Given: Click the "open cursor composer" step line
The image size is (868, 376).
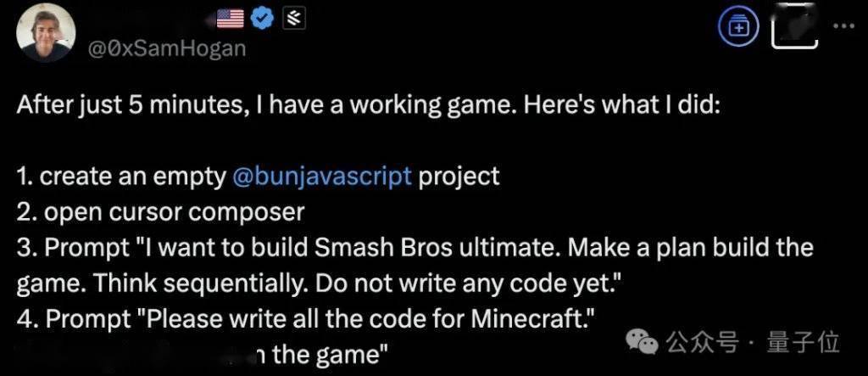Looking at the screenshot, I should click(160, 212).
